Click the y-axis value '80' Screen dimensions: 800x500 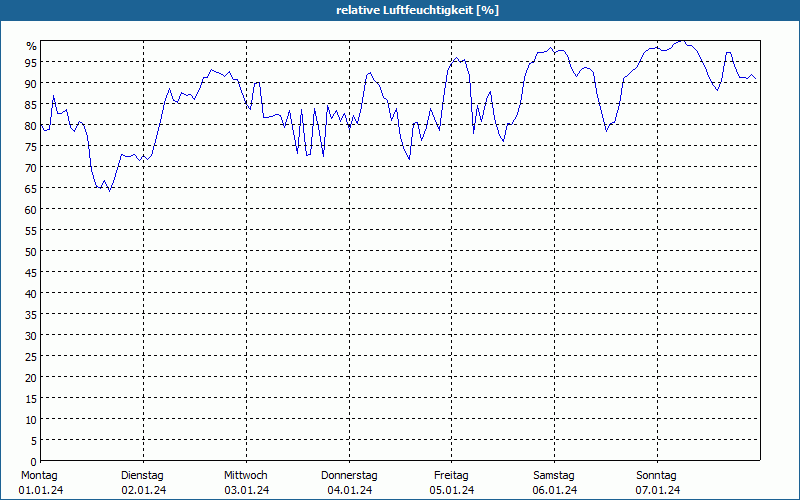point(31,126)
